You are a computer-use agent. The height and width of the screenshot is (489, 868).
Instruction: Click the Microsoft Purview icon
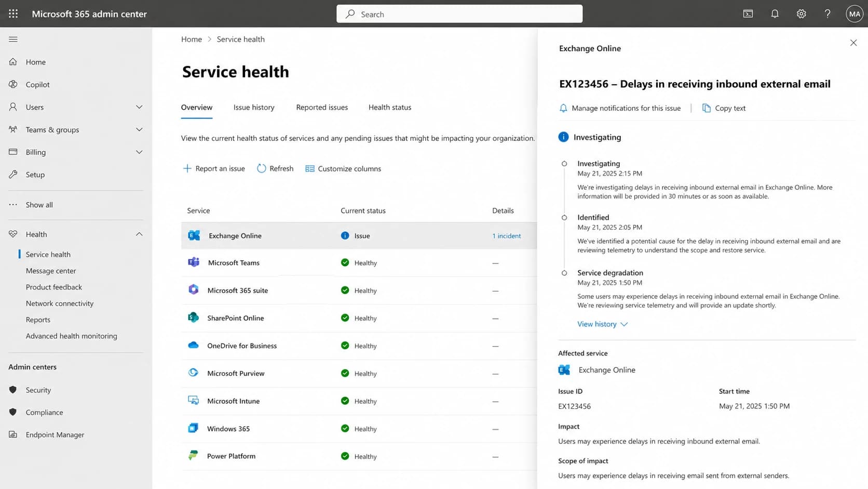tap(194, 373)
